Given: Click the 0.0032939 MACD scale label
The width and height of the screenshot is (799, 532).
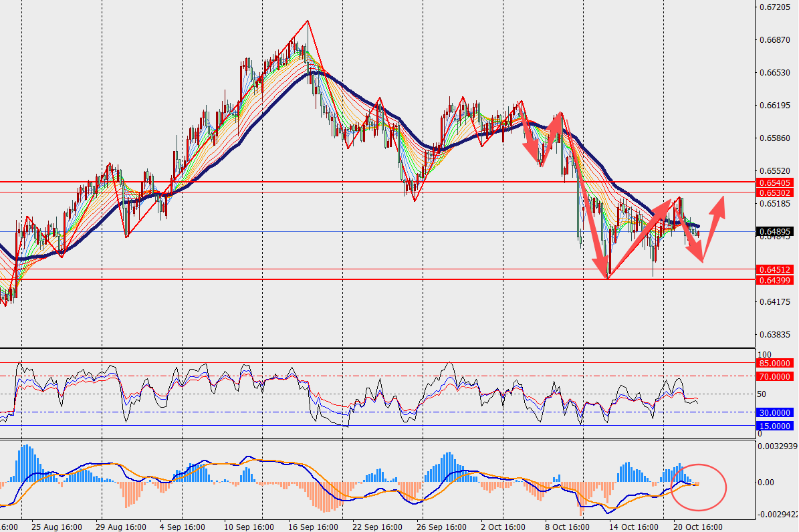Looking at the screenshot, I should pyautogui.click(x=778, y=445).
